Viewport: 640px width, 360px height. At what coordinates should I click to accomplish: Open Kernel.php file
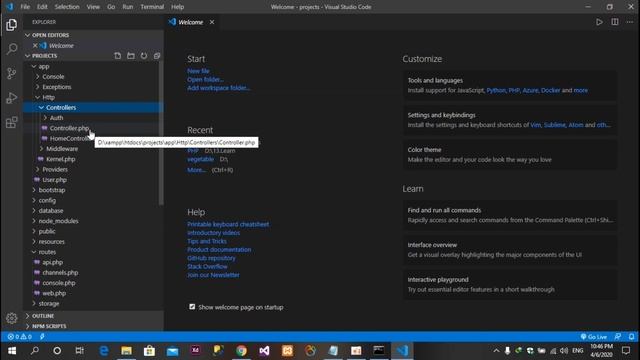tap(60, 159)
